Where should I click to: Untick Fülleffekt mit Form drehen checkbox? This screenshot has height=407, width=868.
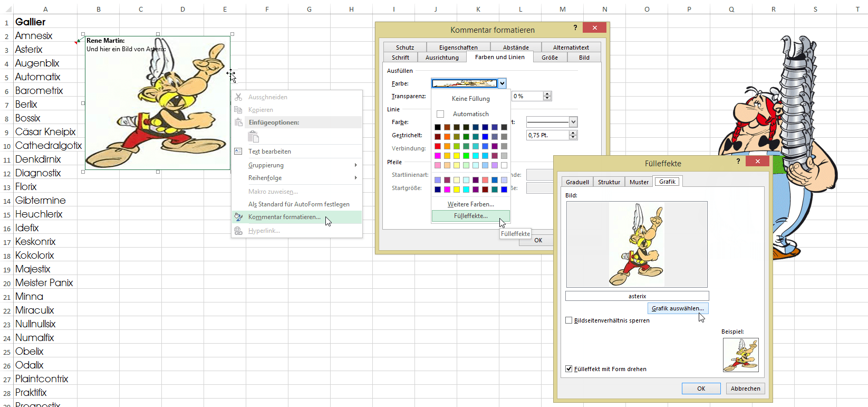[569, 369]
